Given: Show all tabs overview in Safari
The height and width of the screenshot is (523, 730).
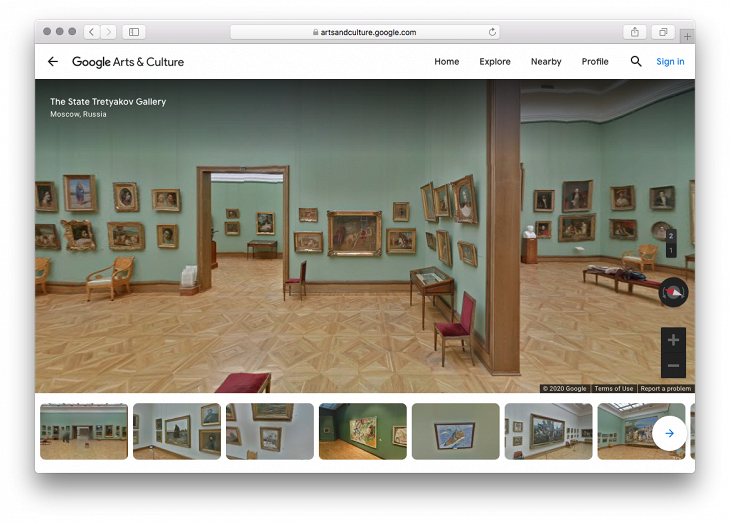Looking at the screenshot, I should [662, 32].
